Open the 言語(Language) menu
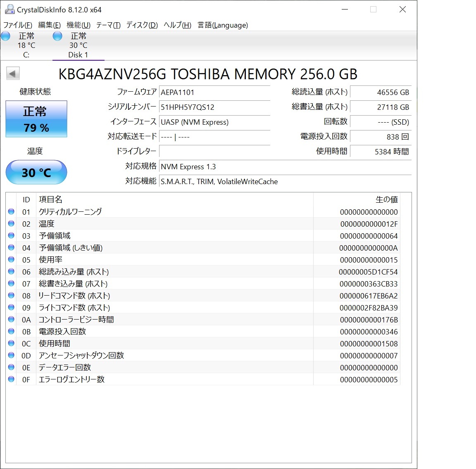This screenshot has width=476, height=469. click(223, 25)
